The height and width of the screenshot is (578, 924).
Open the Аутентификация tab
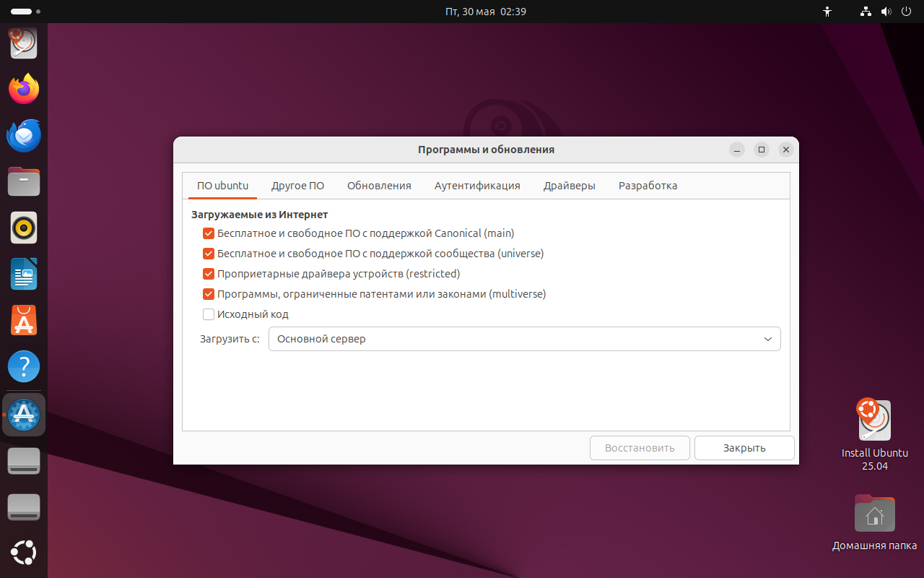477,186
